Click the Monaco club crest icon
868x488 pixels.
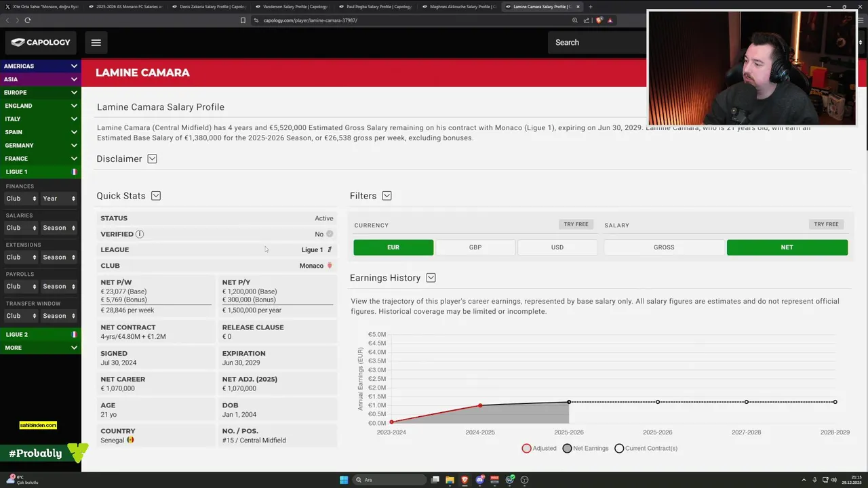[x=330, y=266]
